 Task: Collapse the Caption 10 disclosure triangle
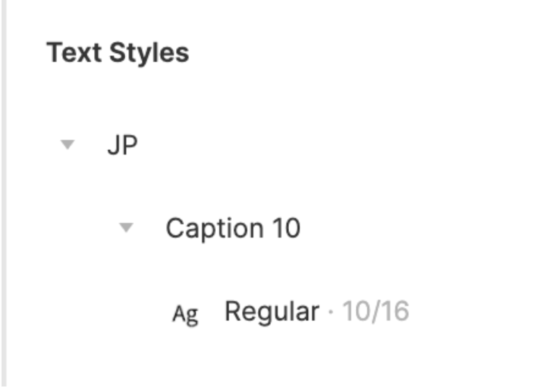coord(126,227)
